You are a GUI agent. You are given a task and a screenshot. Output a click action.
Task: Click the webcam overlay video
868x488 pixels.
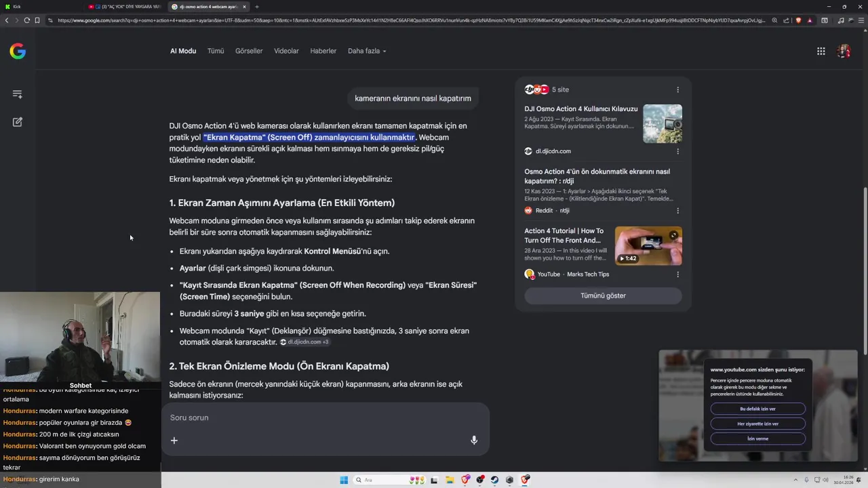80,337
